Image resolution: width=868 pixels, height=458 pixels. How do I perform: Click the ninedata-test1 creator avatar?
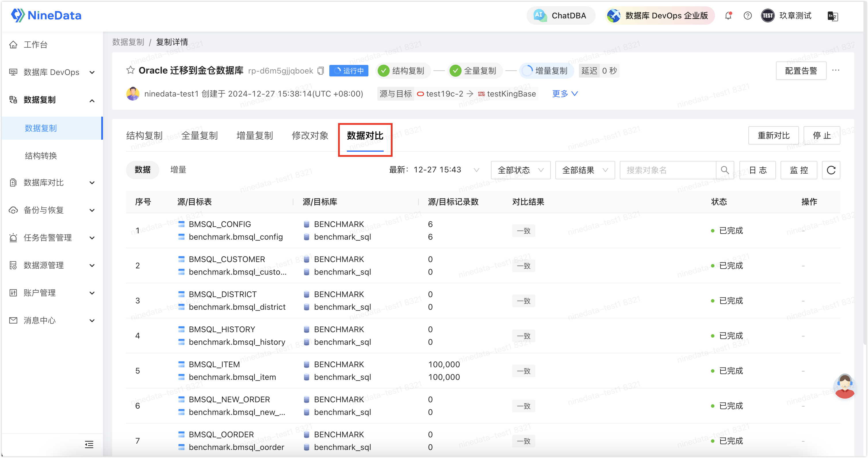click(133, 94)
